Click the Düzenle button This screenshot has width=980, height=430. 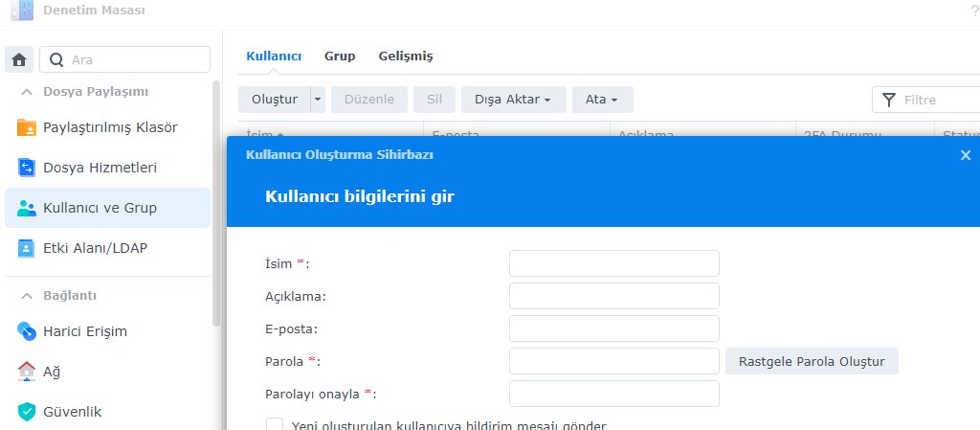(369, 100)
